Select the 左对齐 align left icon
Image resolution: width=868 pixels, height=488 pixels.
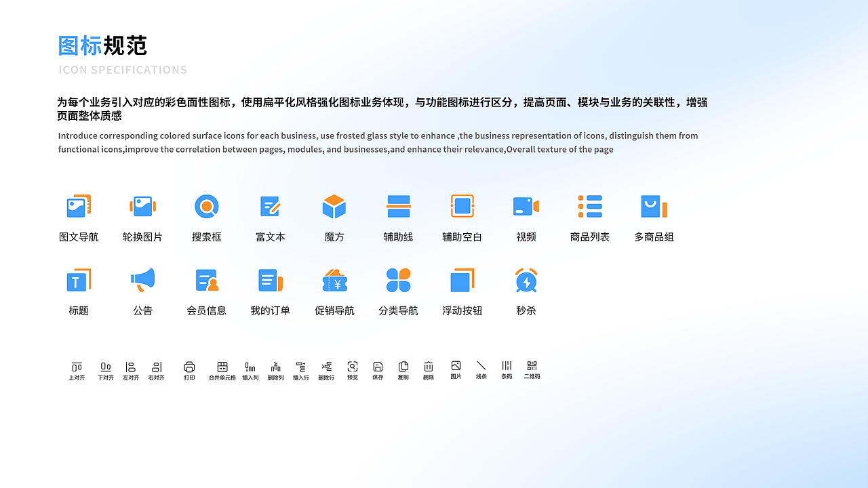pos(131,367)
